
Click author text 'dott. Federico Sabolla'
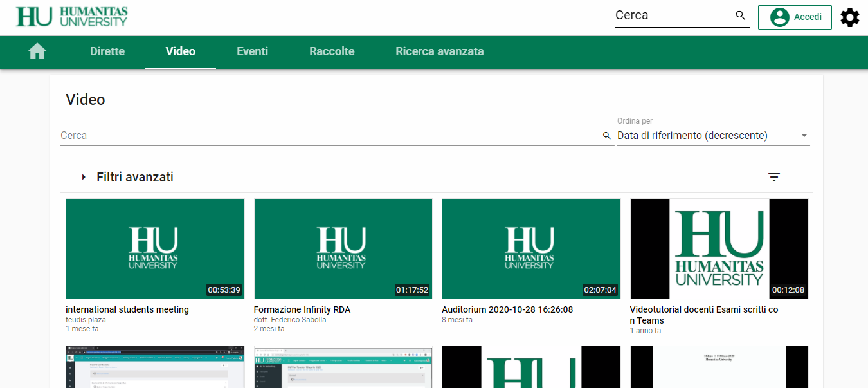coord(290,320)
